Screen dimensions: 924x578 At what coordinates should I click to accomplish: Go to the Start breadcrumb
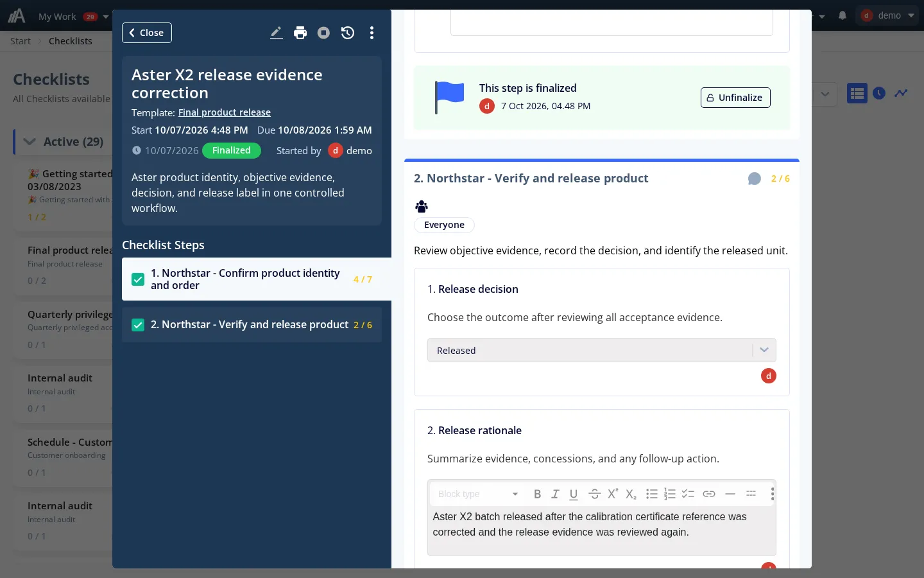point(21,41)
